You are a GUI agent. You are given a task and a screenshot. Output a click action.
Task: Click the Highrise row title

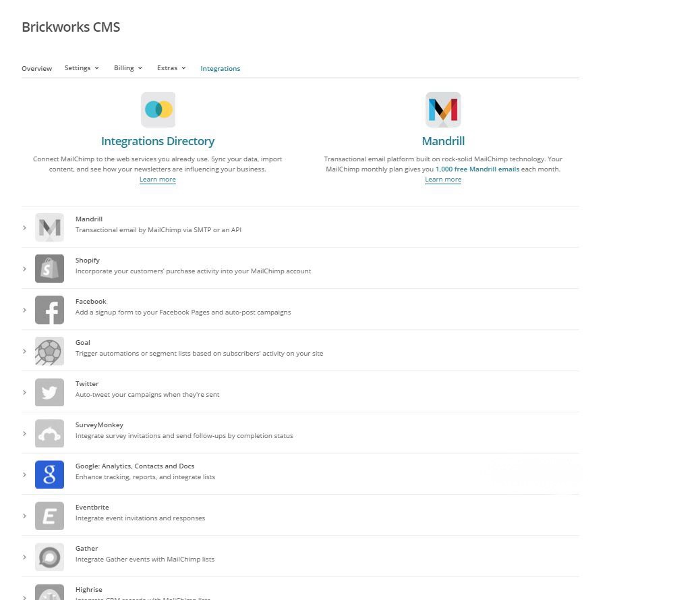pos(89,589)
